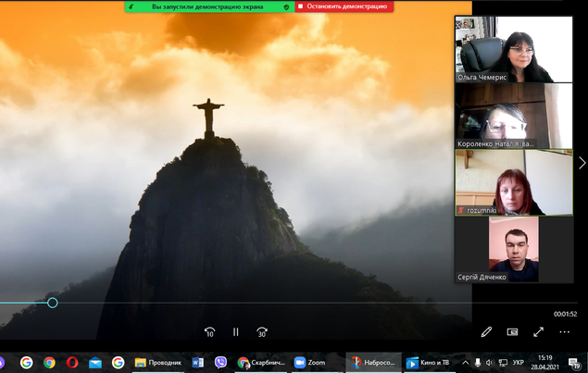Open the clock showing 15:19
Image resolution: width=588 pixels, height=373 pixels.
pyautogui.click(x=544, y=362)
